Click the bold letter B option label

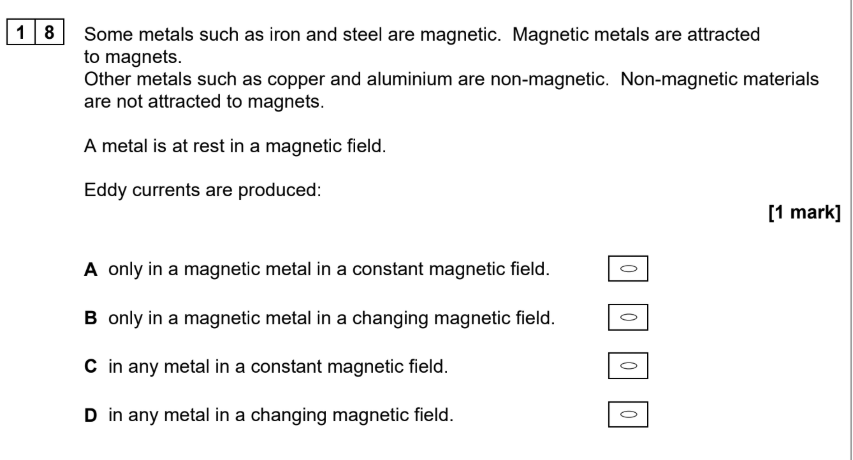[x=90, y=318]
